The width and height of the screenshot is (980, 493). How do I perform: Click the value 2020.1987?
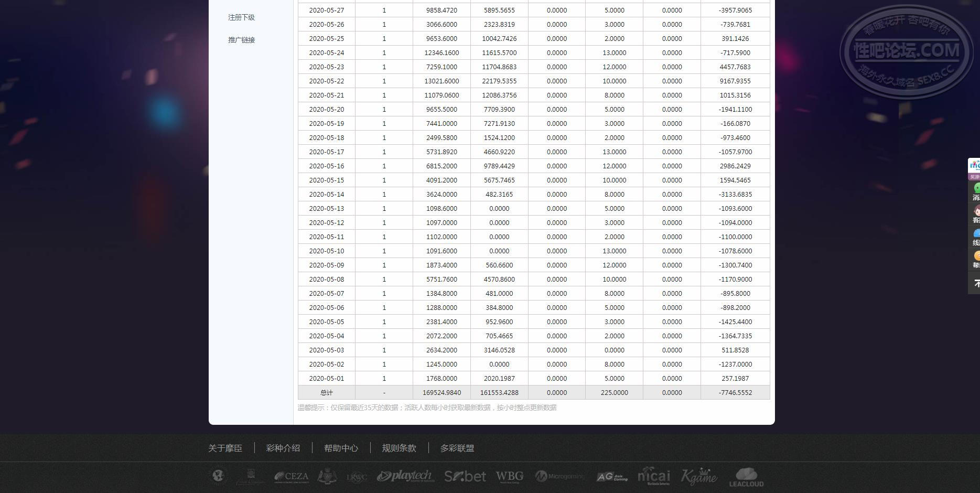499,378
